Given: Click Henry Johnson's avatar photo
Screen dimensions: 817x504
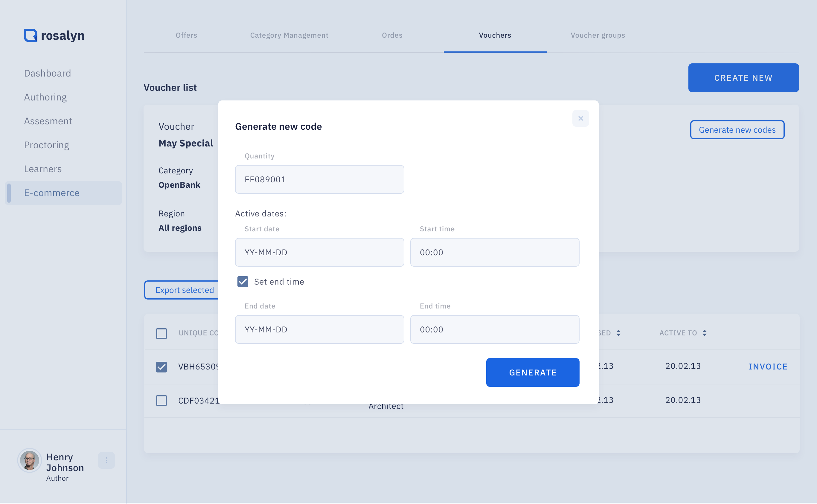Looking at the screenshot, I should (x=29, y=460).
